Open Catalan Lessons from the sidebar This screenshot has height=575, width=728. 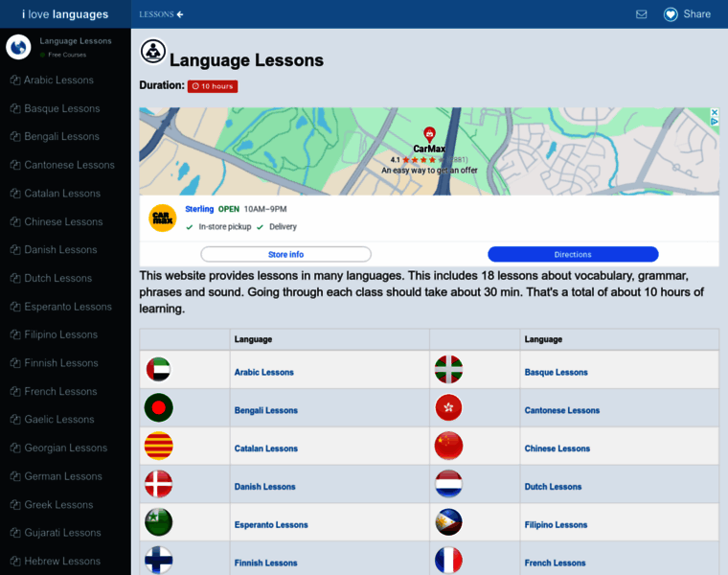(62, 194)
